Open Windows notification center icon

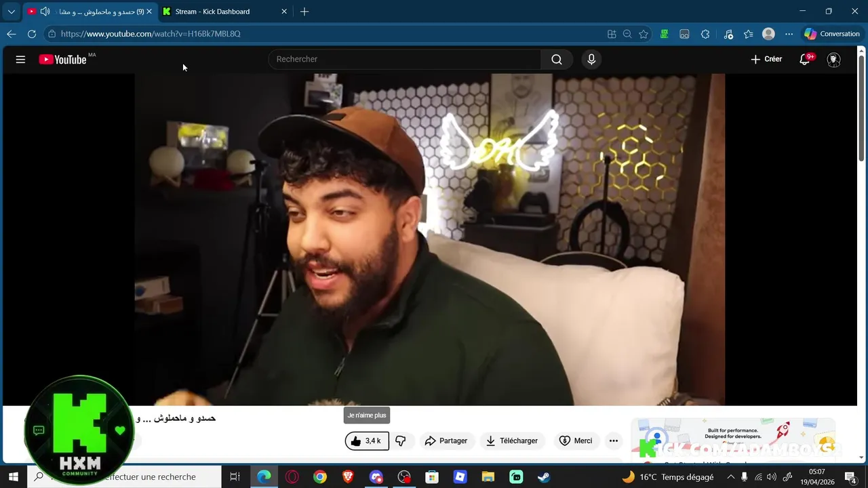(850, 477)
